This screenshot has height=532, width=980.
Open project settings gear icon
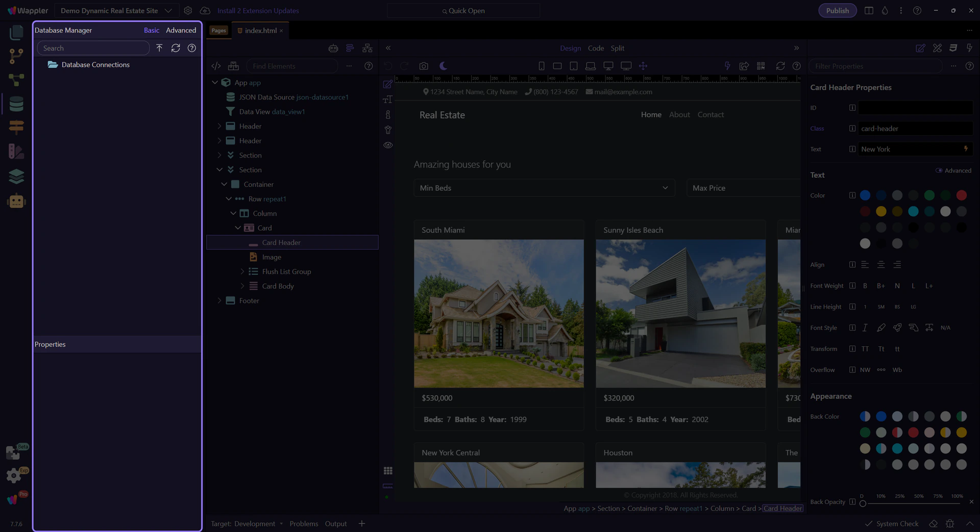(x=188, y=11)
